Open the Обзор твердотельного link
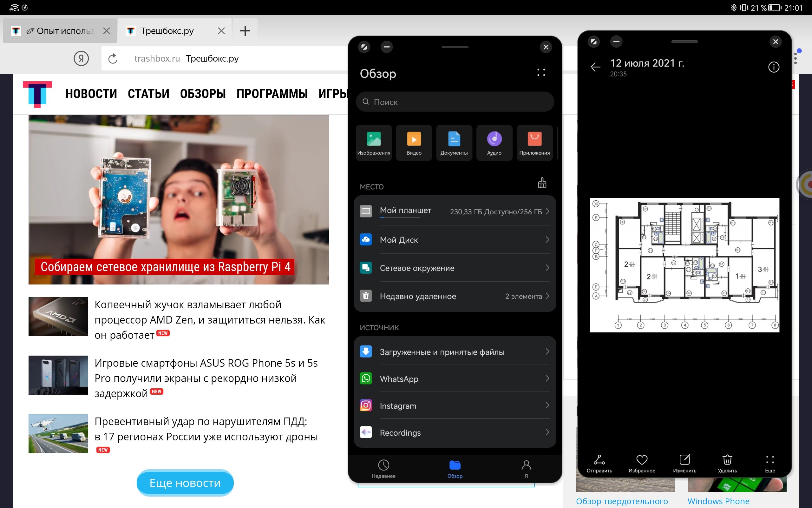The height and width of the screenshot is (508, 812). pyautogui.click(x=622, y=501)
